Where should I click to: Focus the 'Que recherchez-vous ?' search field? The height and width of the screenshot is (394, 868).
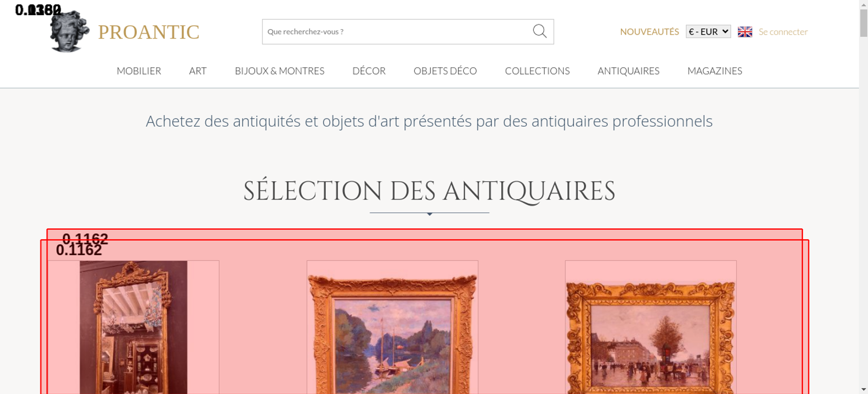397,32
